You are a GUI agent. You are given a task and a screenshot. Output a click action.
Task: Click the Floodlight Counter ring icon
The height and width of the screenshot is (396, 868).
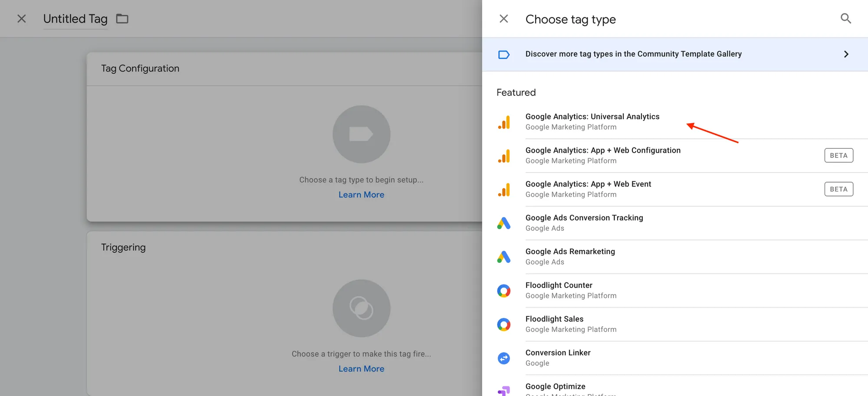[504, 291]
